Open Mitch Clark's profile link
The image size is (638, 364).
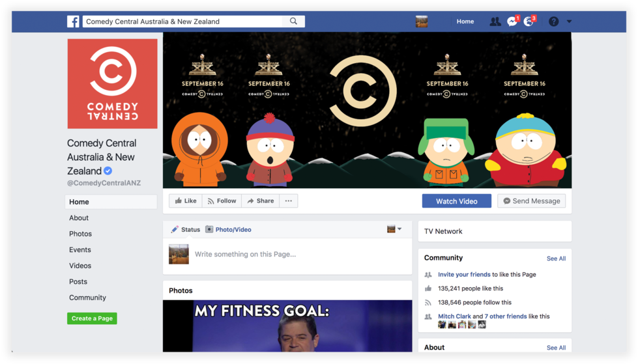point(454,316)
